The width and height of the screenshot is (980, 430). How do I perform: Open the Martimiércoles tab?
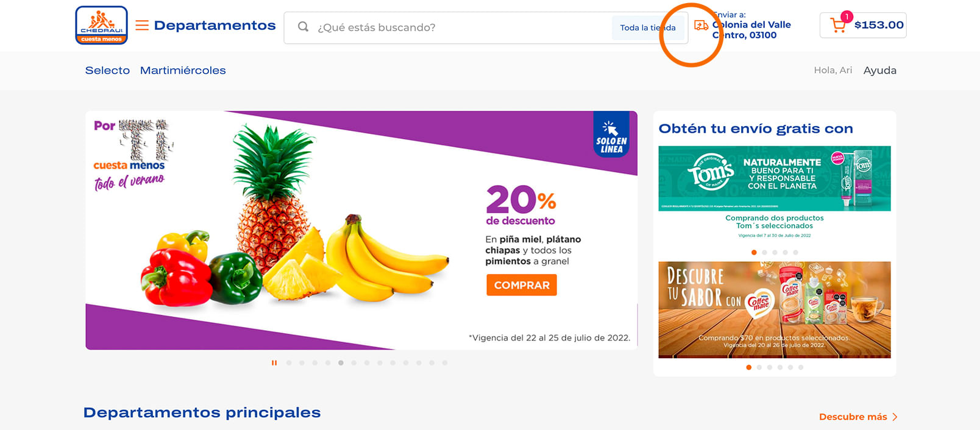pos(183,70)
